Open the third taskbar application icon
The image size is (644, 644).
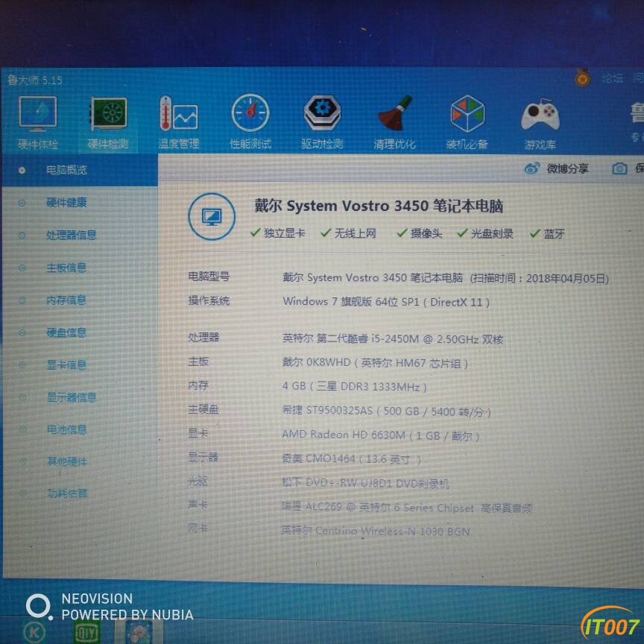click(139, 632)
